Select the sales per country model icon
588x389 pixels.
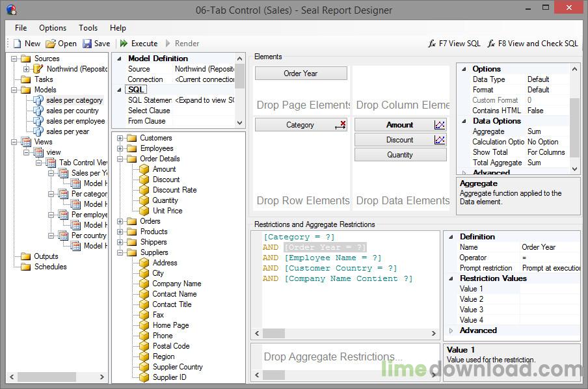[x=38, y=111]
